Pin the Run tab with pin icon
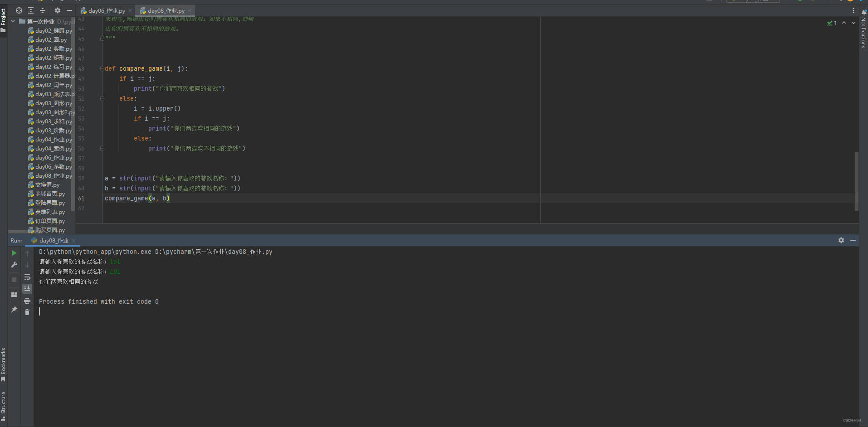This screenshot has height=427, width=868. tap(14, 310)
